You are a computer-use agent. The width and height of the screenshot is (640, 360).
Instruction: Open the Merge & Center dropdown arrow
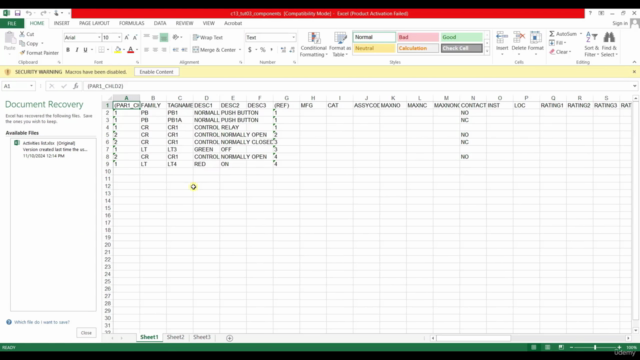tap(240, 50)
